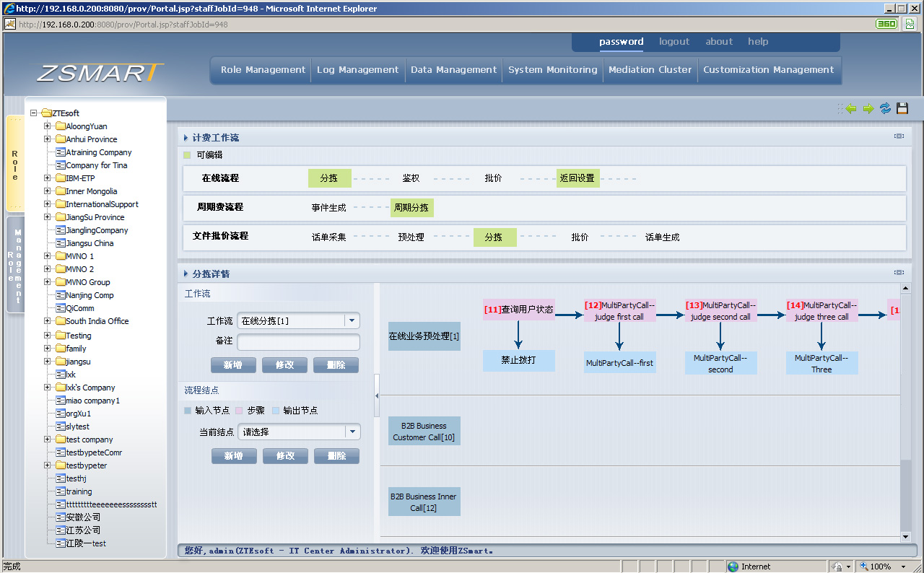The image size is (924, 573).
Task: Click the green back arrow icon
Action: point(851,108)
